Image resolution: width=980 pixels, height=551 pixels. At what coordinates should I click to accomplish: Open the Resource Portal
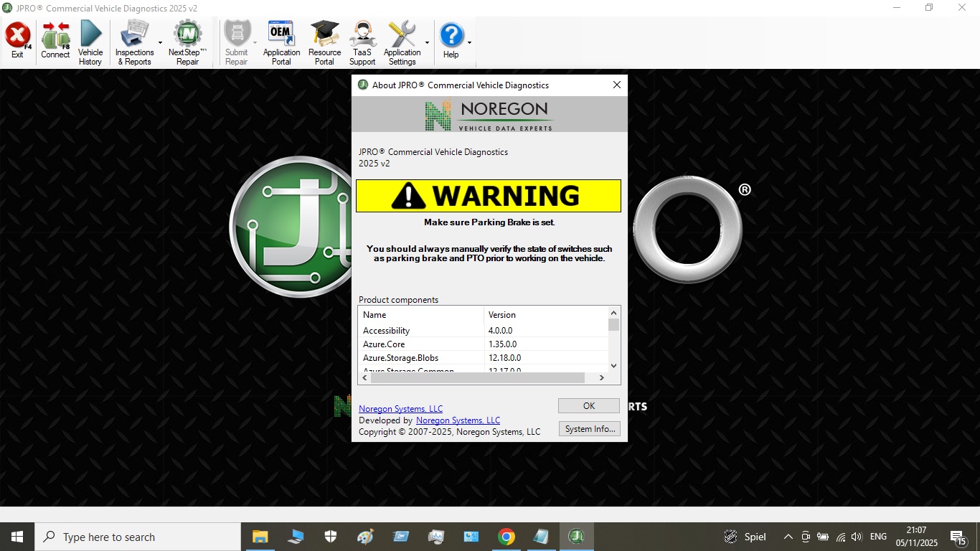click(325, 43)
